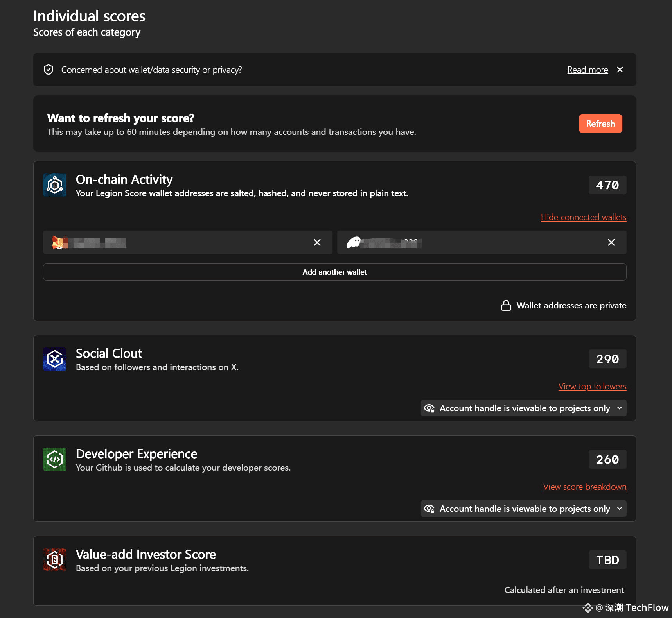672x618 pixels.
Task: Open Developer Experience account handle visibility dropdown
Action: coord(524,509)
